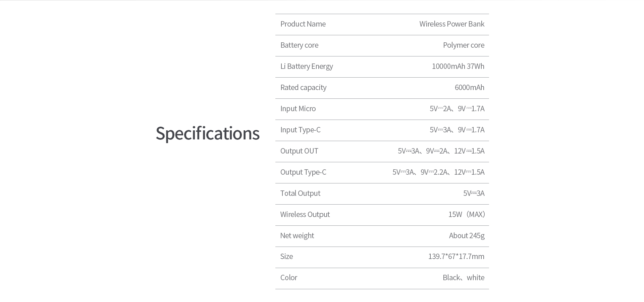Select the Total Output label

[300, 193]
